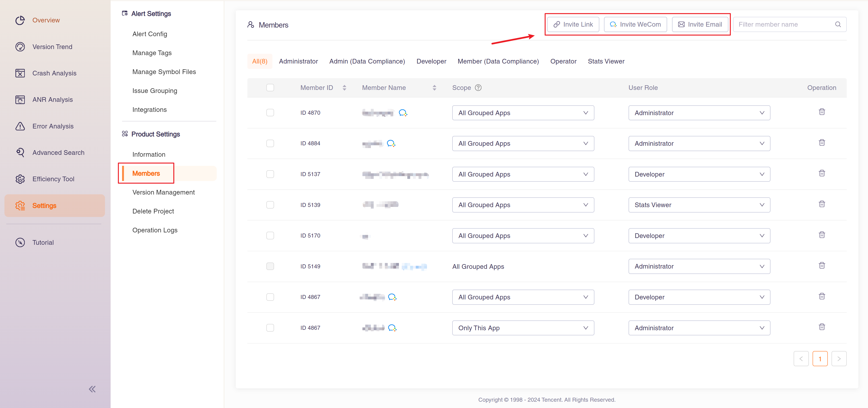
Task: Click the Overview sidebar icon
Action: 19,19
